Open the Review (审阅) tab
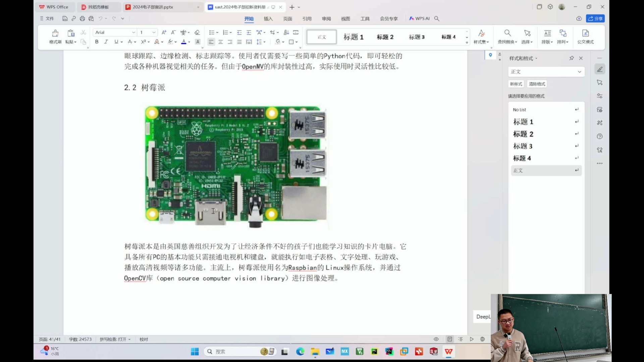 326,19
